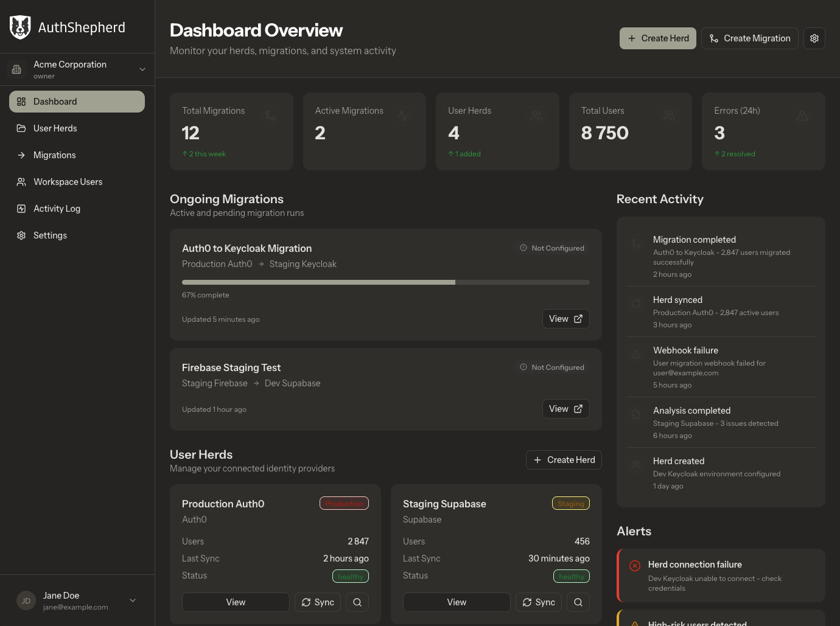
Task: Expand the Jane Doe profile menu
Action: pyautogui.click(x=133, y=600)
